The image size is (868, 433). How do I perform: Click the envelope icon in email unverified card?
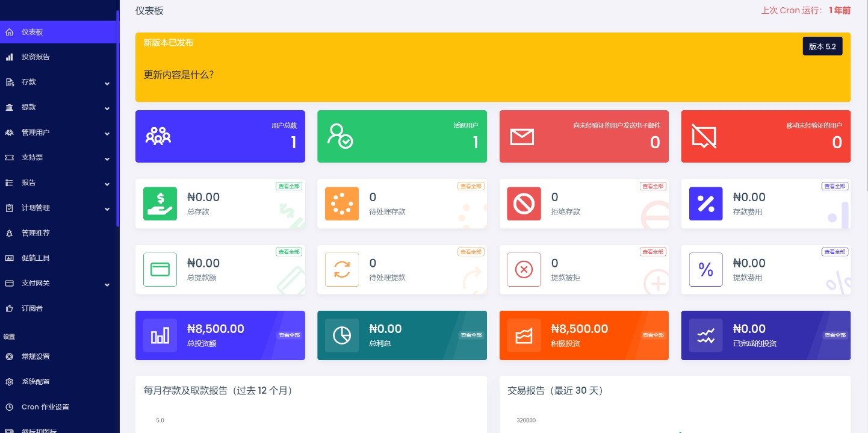pos(522,137)
